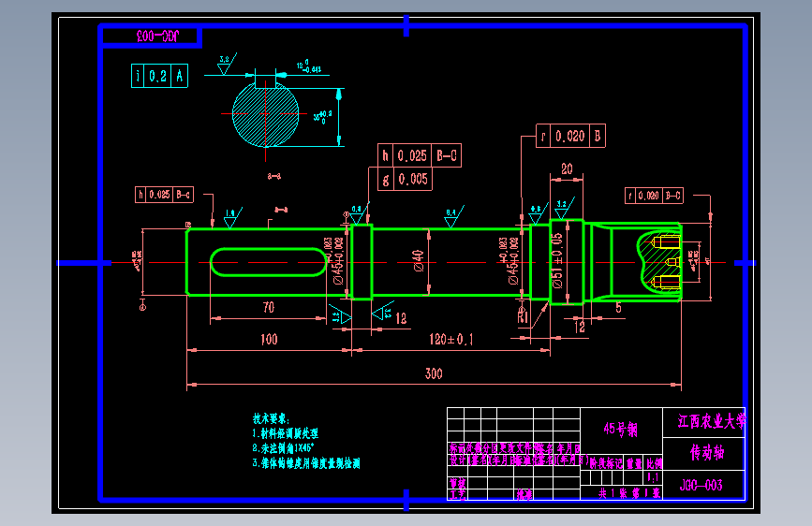Click the "a-a" section view label

(274, 177)
